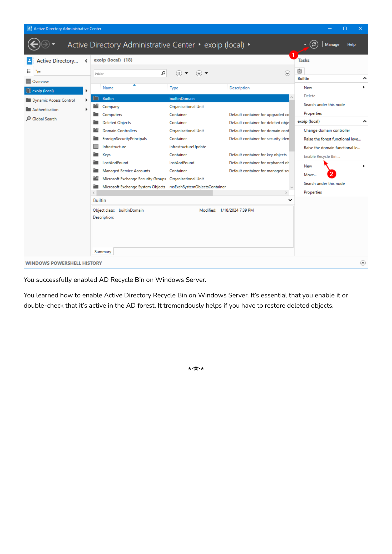Switch navigation pane to tree view
Screen dimensions: 392x554
tap(38, 71)
